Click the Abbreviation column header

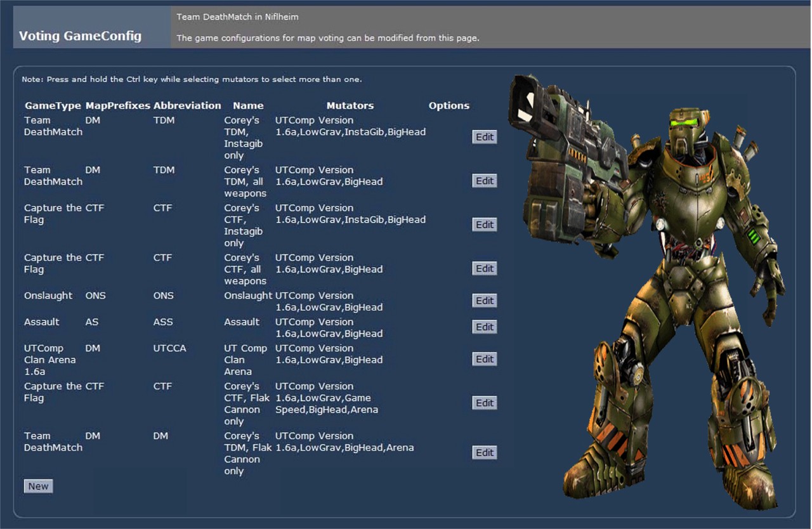pos(187,105)
